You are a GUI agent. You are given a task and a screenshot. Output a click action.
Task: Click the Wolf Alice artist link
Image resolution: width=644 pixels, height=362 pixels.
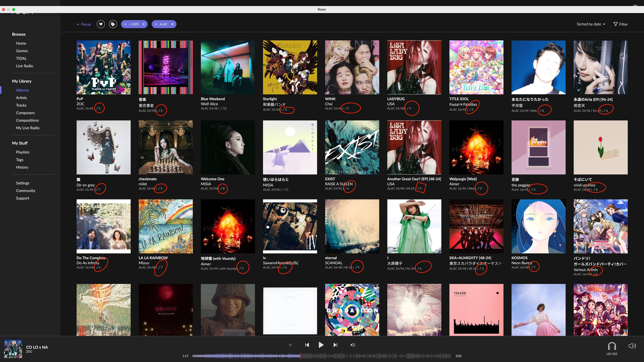click(x=209, y=104)
